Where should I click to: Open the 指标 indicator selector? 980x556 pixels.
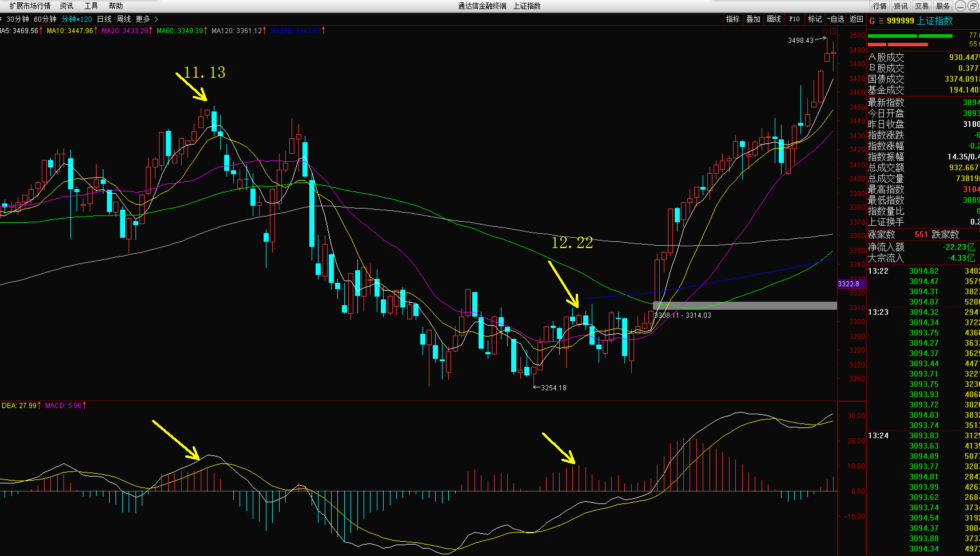(732, 19)
